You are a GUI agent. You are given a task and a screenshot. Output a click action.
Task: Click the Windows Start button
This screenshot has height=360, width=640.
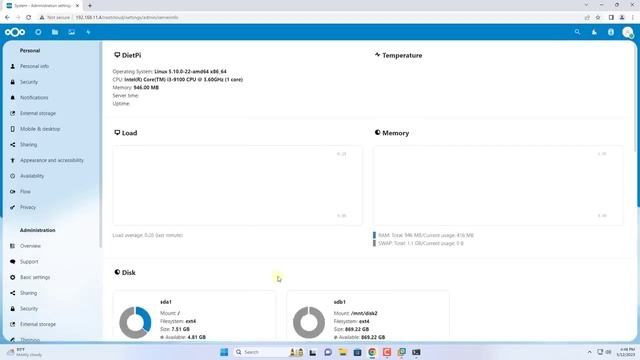(x=224, y=352)
